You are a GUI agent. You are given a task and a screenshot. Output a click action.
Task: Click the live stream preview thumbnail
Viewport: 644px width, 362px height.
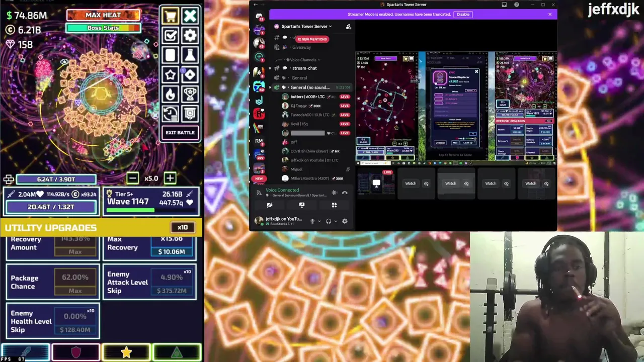click(x=376, y=184)
